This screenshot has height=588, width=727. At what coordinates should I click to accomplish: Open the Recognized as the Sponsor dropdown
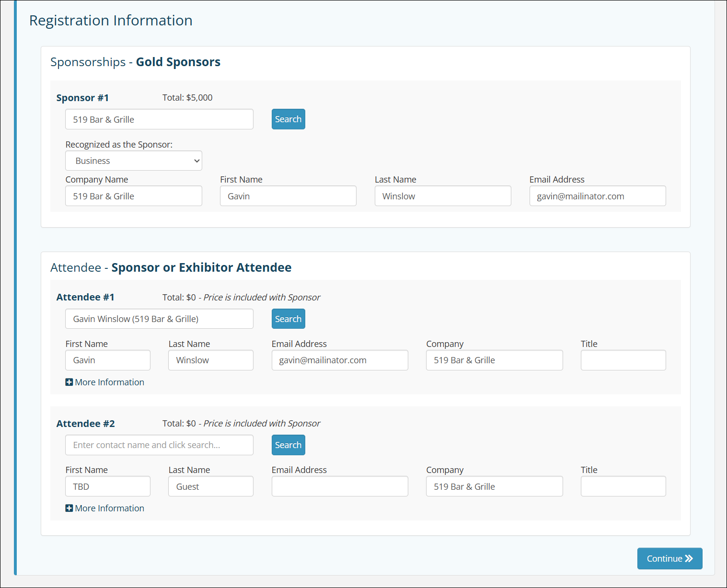pyautogui.click(x=134, y=161)
